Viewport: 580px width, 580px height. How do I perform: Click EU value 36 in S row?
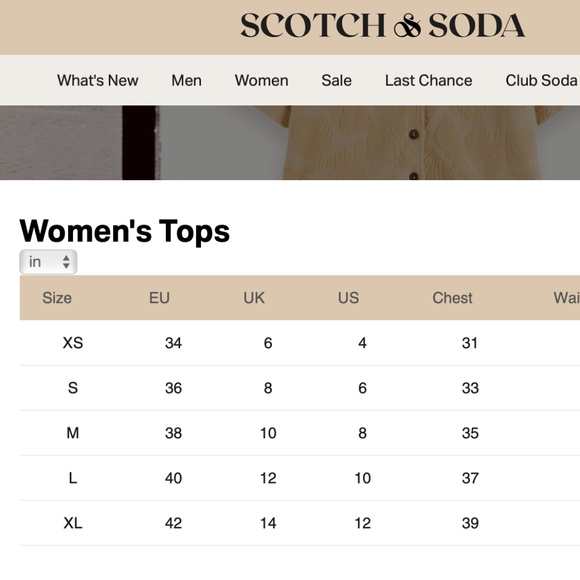(x=173, y=388)
